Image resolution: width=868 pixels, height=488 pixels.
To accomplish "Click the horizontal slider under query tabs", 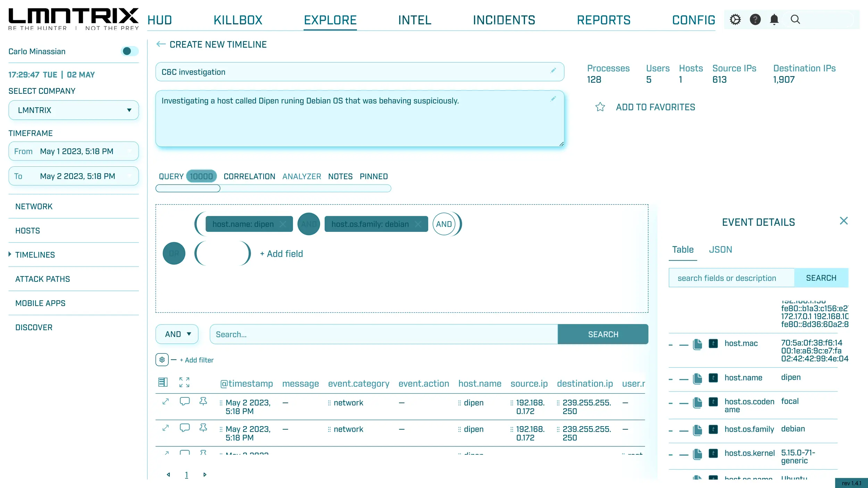I will (188, 188).
